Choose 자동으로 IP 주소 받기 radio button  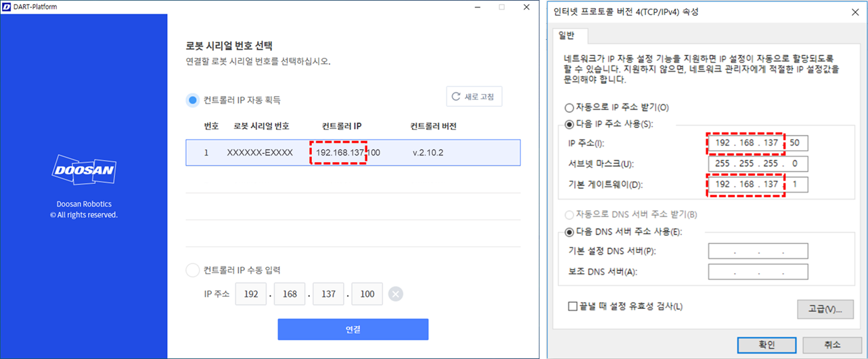pyautogui.click(x=568, y=107)
